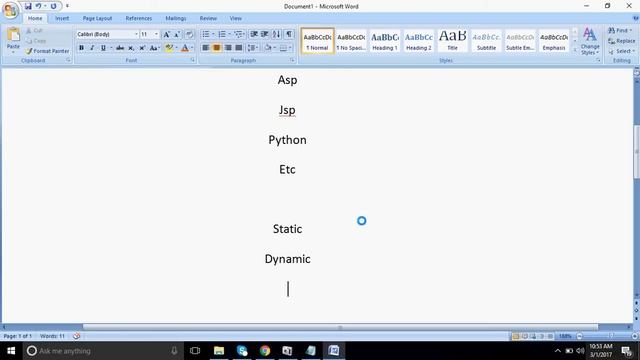
Task: Apply the No Spacing style
Action: tap(351, 41)
